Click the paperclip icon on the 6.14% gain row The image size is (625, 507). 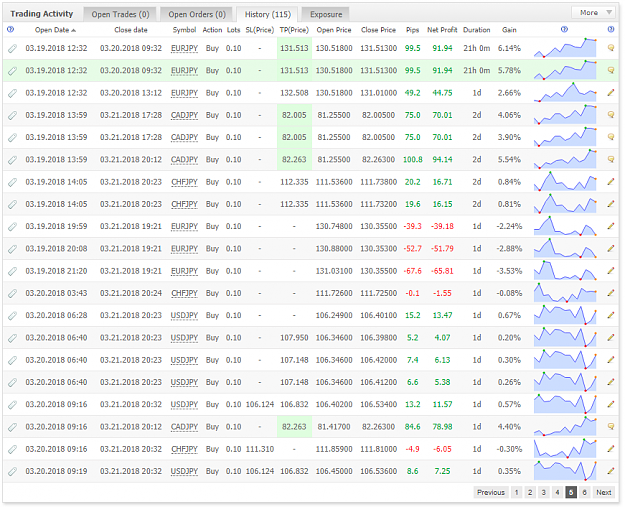pyautogui.click(x=12, y=48)
